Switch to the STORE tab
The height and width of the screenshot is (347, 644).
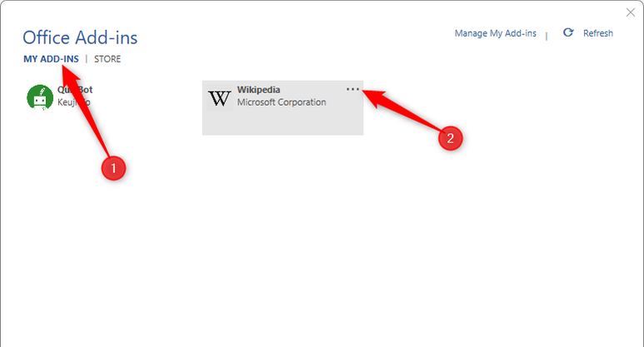click(x=107, y=59)
